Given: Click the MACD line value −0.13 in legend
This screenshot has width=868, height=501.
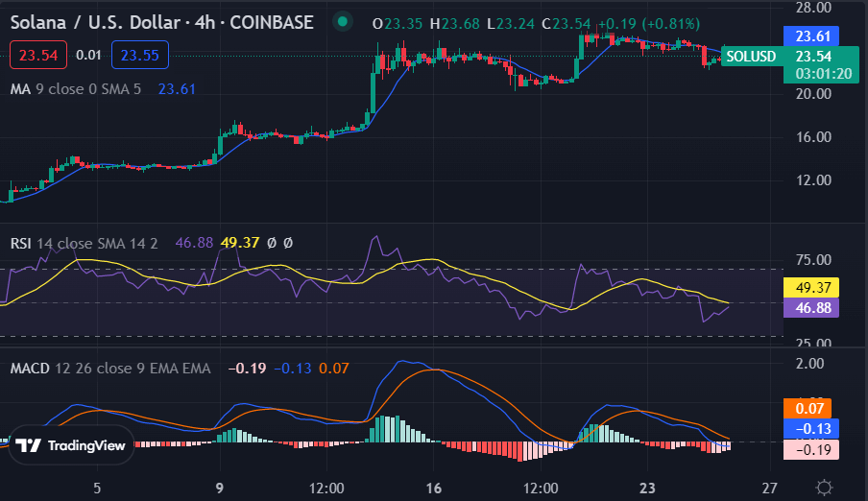Looking at the screenshot, I should click(x=292, y=369).
